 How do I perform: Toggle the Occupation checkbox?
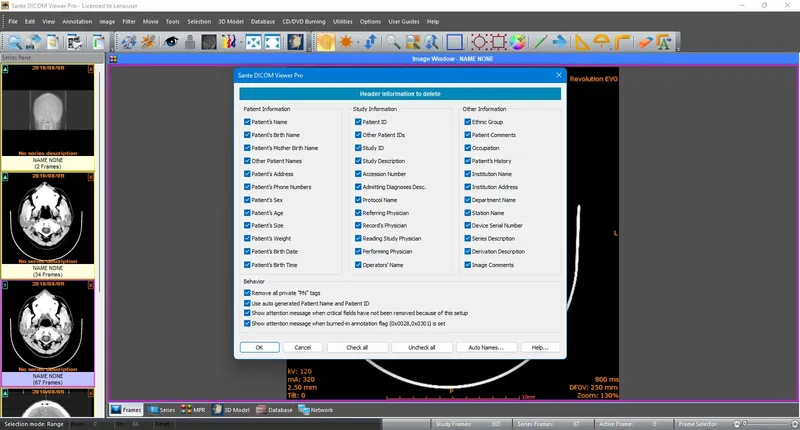pyautogui.click(x=467, y=148)
